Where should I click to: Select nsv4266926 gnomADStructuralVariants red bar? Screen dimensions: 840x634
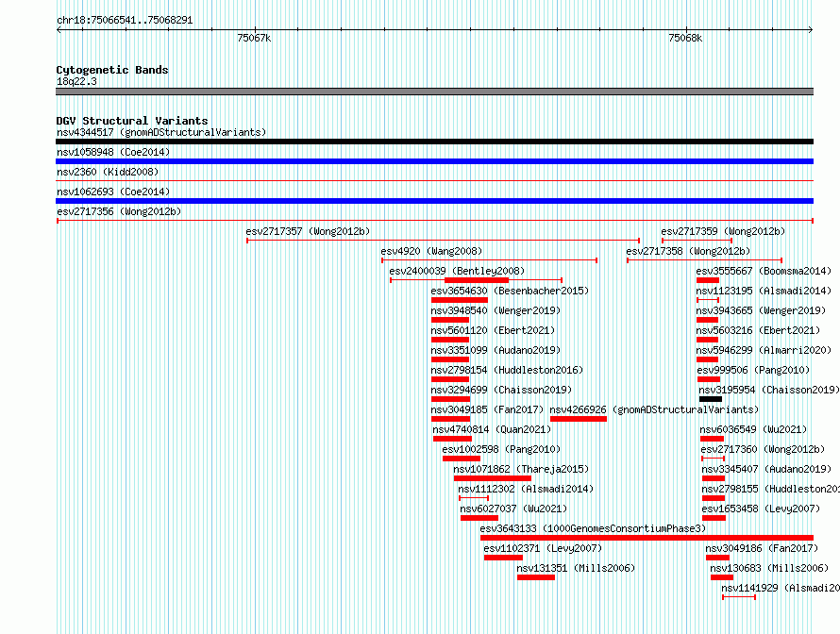point(578,419)
